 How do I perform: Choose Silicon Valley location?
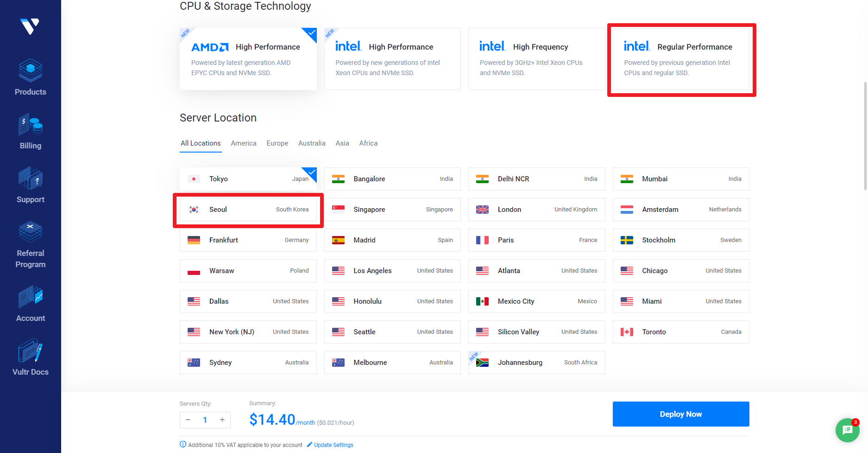(536, 332)
